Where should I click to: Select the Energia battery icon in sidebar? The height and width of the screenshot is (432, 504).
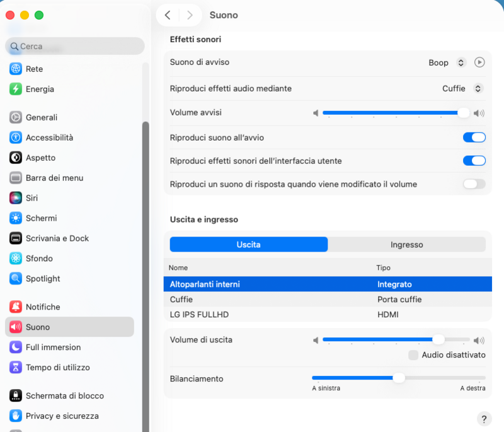pyautogui.click(x=16, y=89)
